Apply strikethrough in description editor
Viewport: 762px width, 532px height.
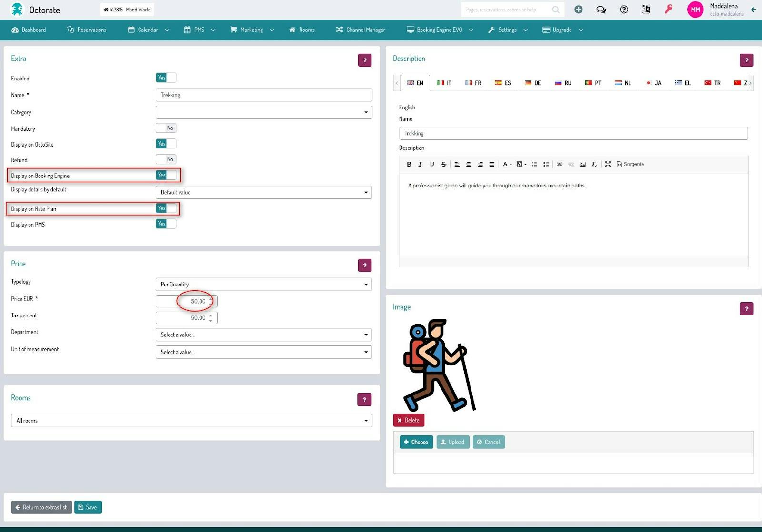click(443, 164)
